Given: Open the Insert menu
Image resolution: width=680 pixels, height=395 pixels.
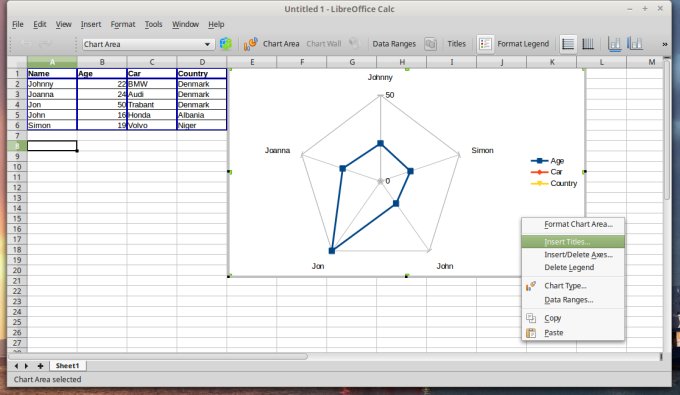Looking at the screenshot, I should tap(91, 24).
